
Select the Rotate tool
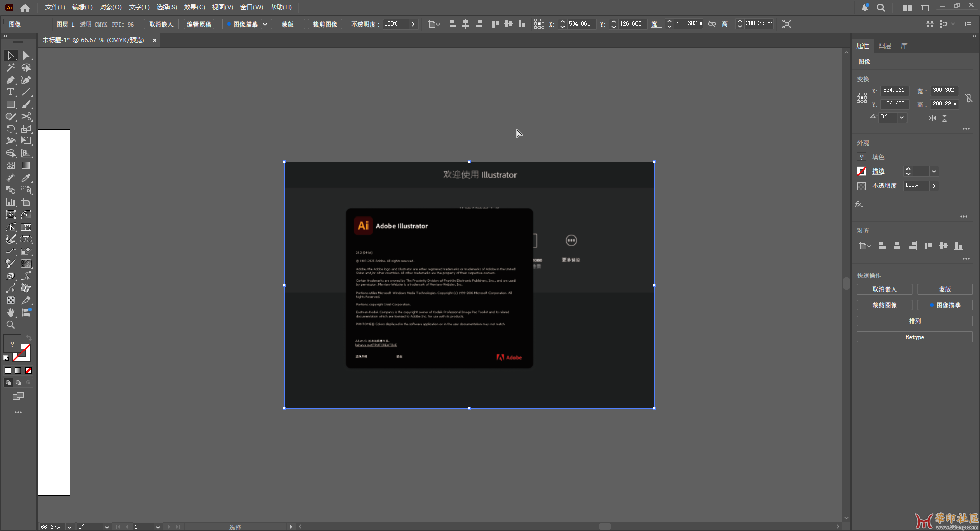coord(11,129)
